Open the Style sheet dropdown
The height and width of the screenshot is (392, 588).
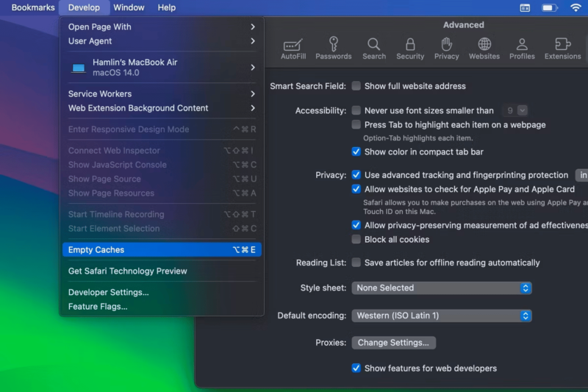point(441,288)
